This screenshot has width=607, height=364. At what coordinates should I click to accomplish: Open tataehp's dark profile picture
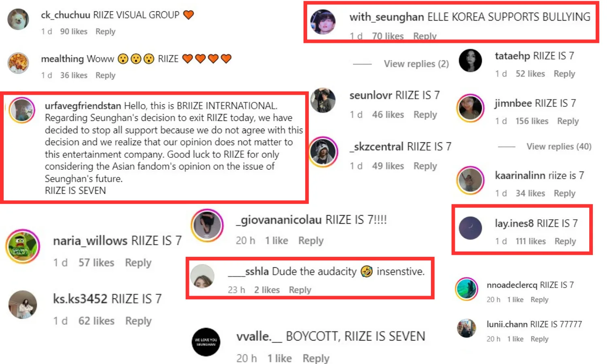[x=470, y=60]
